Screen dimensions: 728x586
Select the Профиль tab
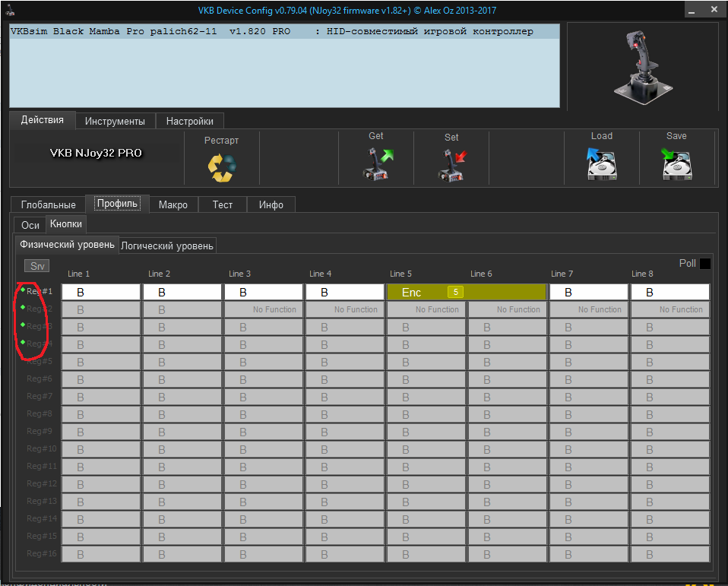(118, 204)
